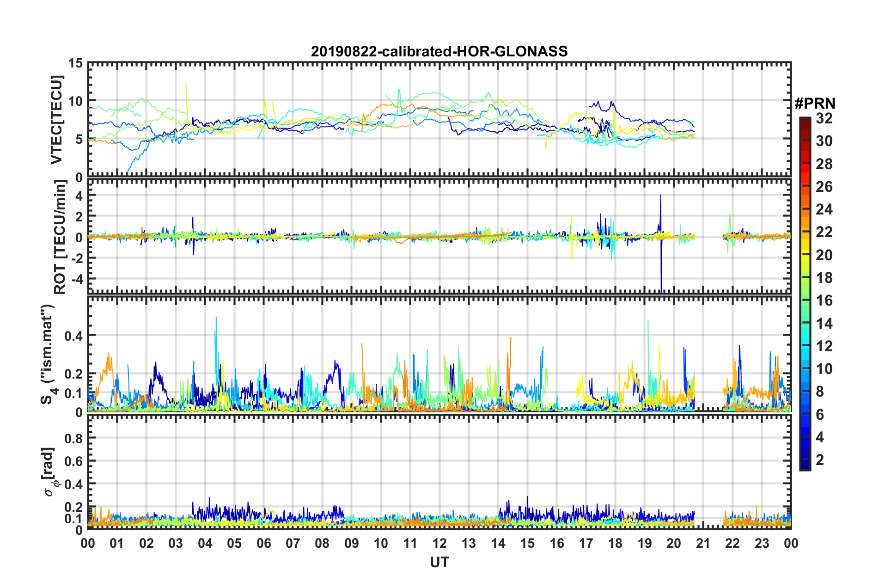Click the 23 UT hour tick label
The image size is (879, 588).
[762, 543]
